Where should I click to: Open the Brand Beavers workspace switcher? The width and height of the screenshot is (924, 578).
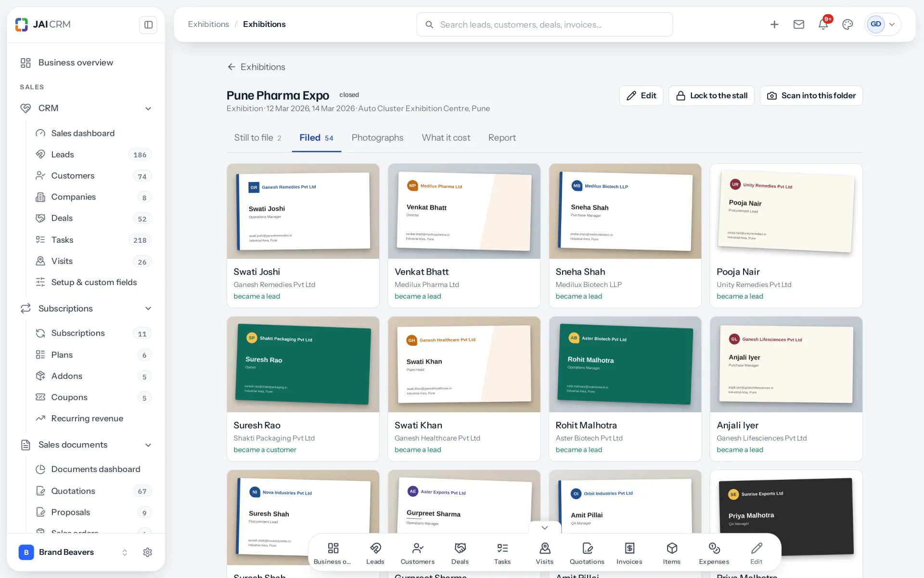pos(73,552)
